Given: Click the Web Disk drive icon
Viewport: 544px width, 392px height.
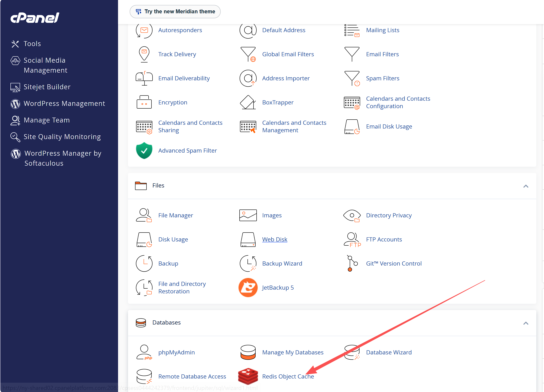Looking at the screenshot, I should click(248, 240).
